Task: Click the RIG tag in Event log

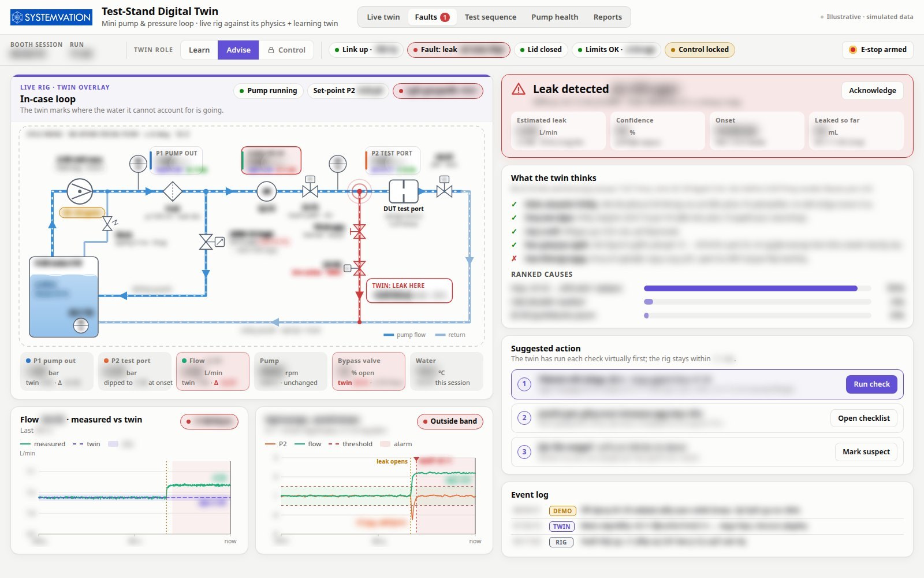Action: [x=561, y=542]
